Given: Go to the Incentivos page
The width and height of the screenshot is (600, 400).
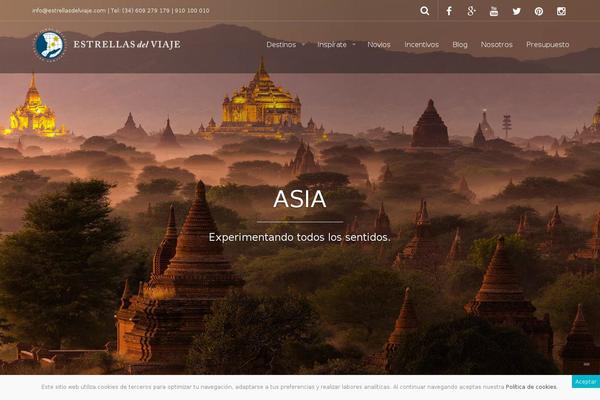Looking at the screenshot, I should [x=422, y=45].
